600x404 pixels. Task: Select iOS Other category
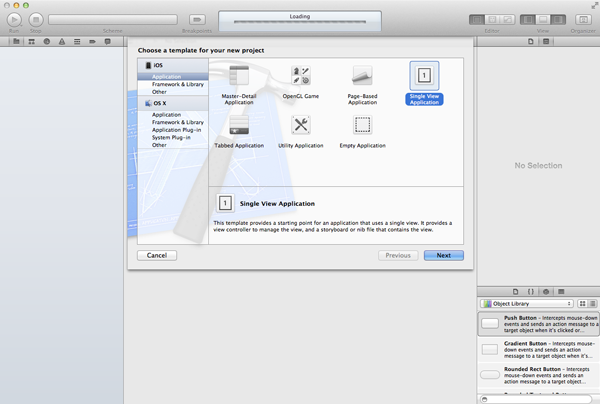[173, 92]
